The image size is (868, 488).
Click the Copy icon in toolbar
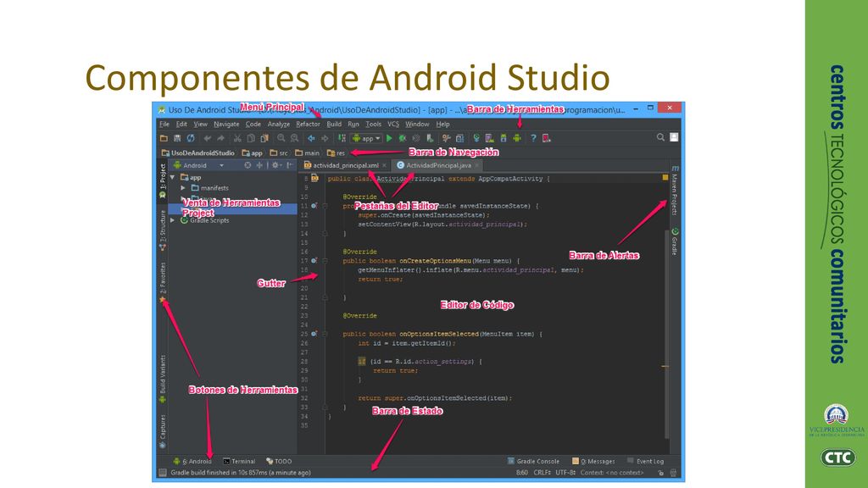(251, 138)
